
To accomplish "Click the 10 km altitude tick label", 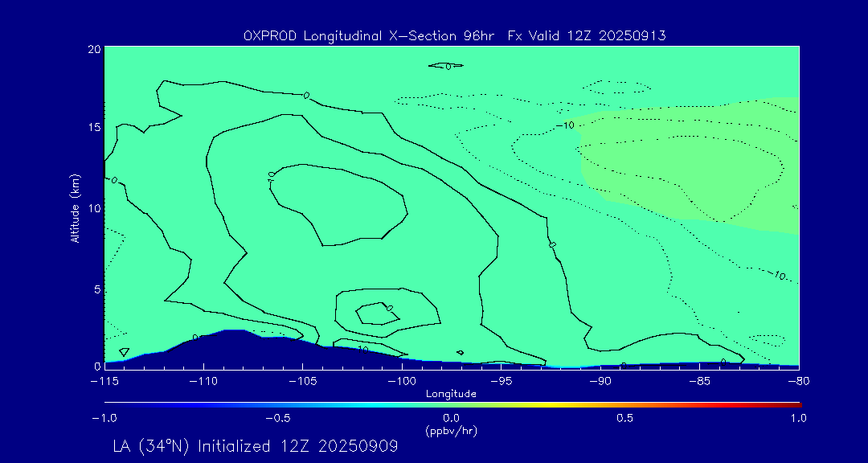I will pyautogui.click(x=93, y=208).
